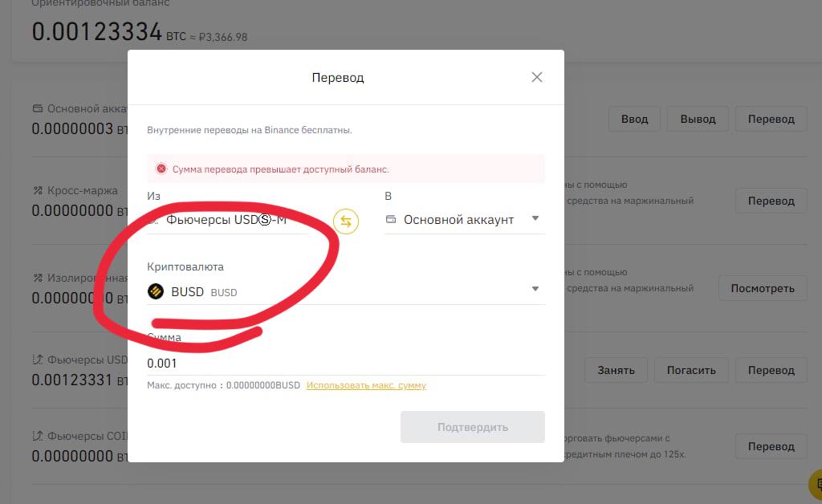Click the Сумма перевода превышает доступный баланс message

coord(280,169)
